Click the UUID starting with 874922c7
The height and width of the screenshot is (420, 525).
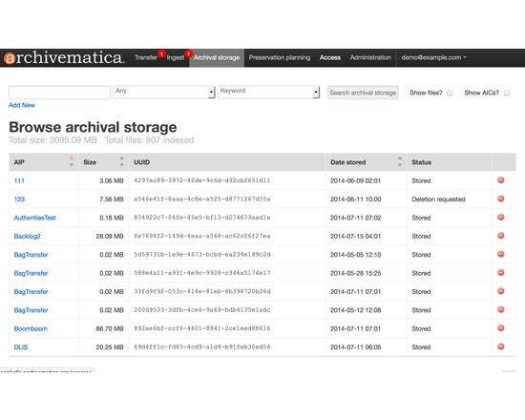(x=202, y=217)
